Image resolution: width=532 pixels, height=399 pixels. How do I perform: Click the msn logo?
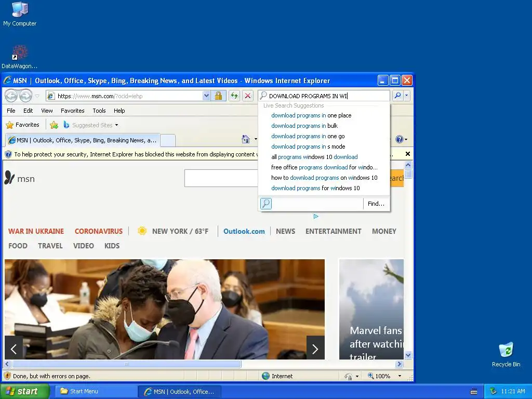point(20,178)
